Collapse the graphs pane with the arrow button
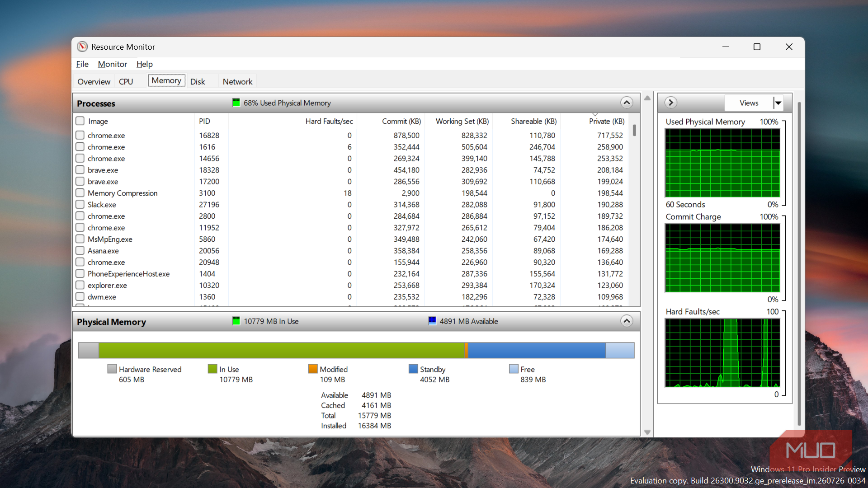Image resolution: width=868 pixels, height=488 pixels. tap(671, 103)
